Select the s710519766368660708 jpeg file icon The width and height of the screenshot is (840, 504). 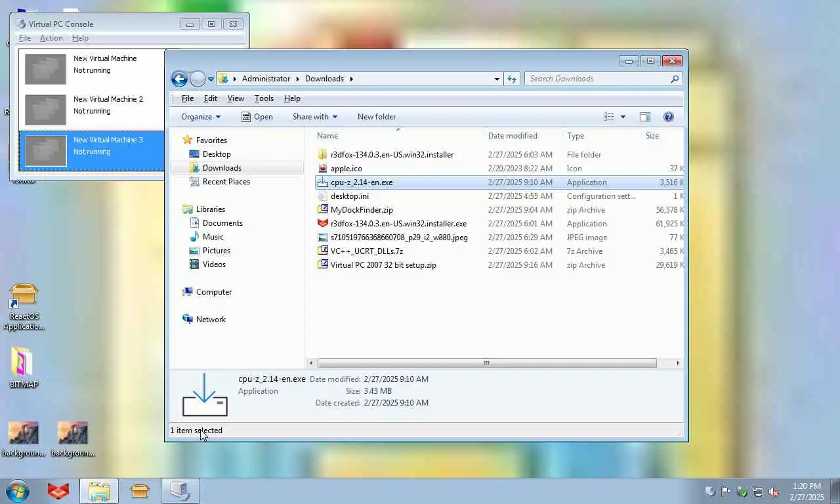click(x=322, y=238)
